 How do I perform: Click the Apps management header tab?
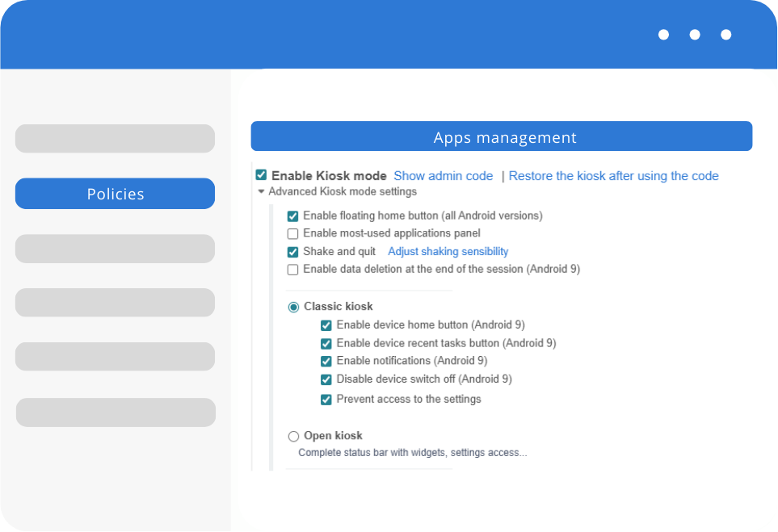point(501,136)
